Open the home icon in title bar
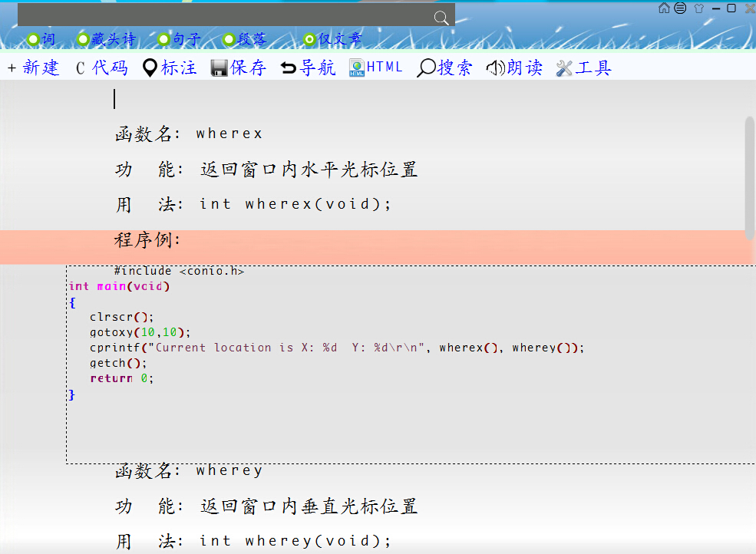The image size is (756, 554). [x=664, y=8]
